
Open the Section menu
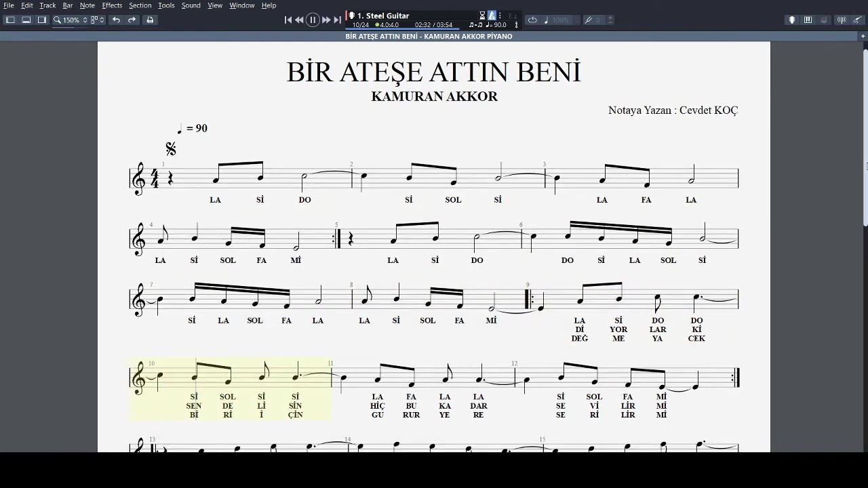tap(140, 5)
